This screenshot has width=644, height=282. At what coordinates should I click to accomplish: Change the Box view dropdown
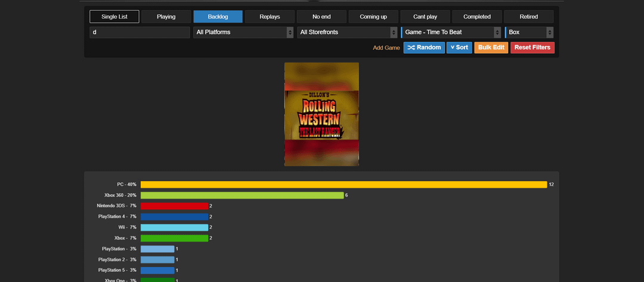530,32
